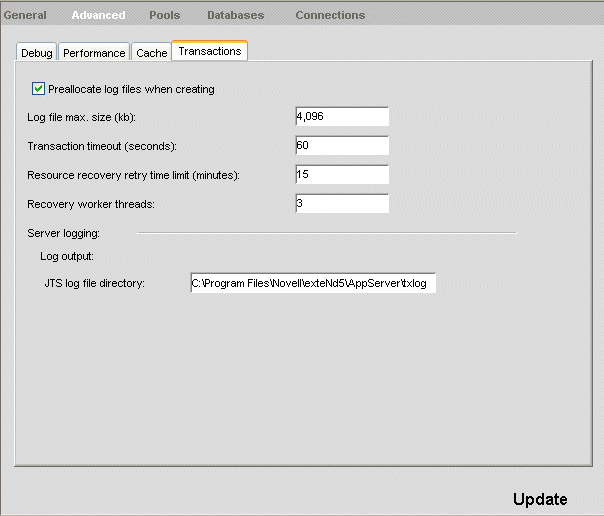604x516 pixels.
Task: Click the JTS log file directory label
Action: coord(95,284)
